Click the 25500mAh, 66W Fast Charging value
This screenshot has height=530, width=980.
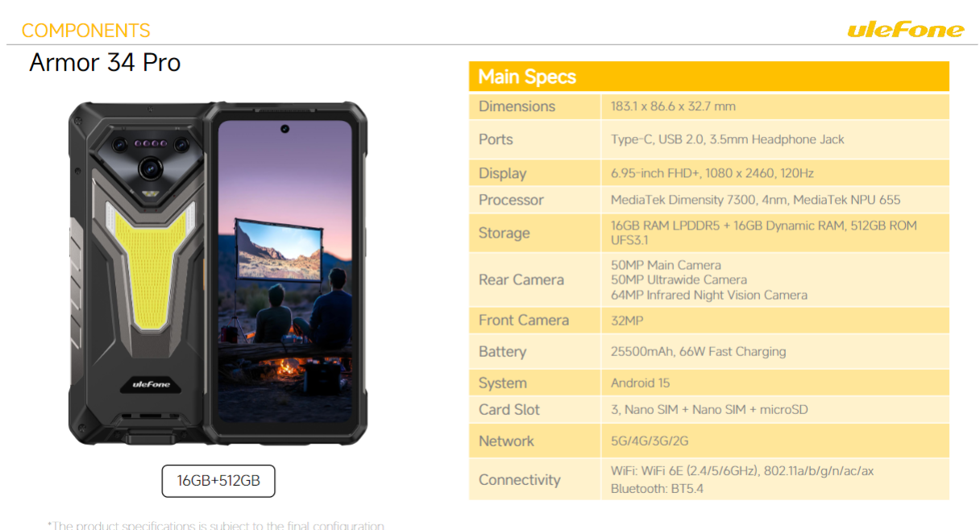(698, 352)
